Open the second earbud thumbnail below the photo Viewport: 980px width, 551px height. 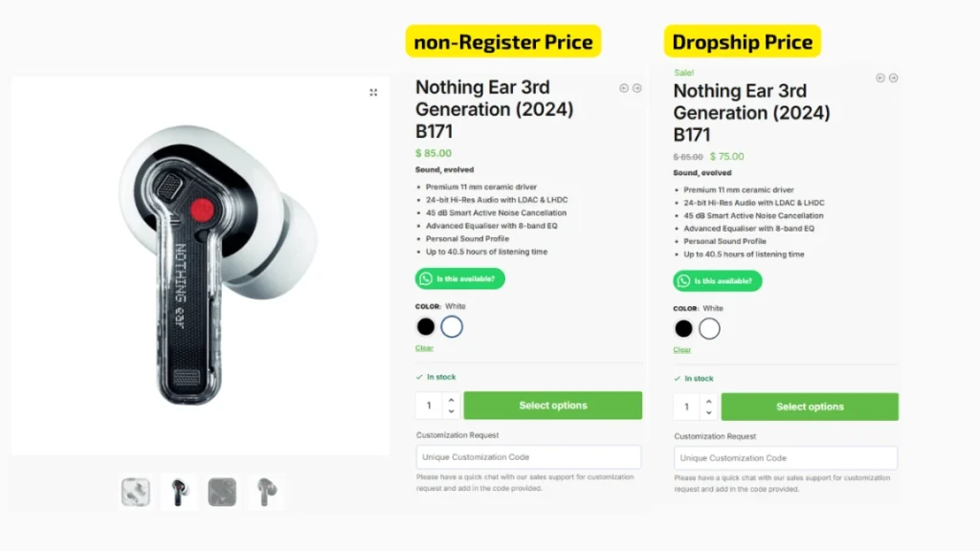(178, 491)
